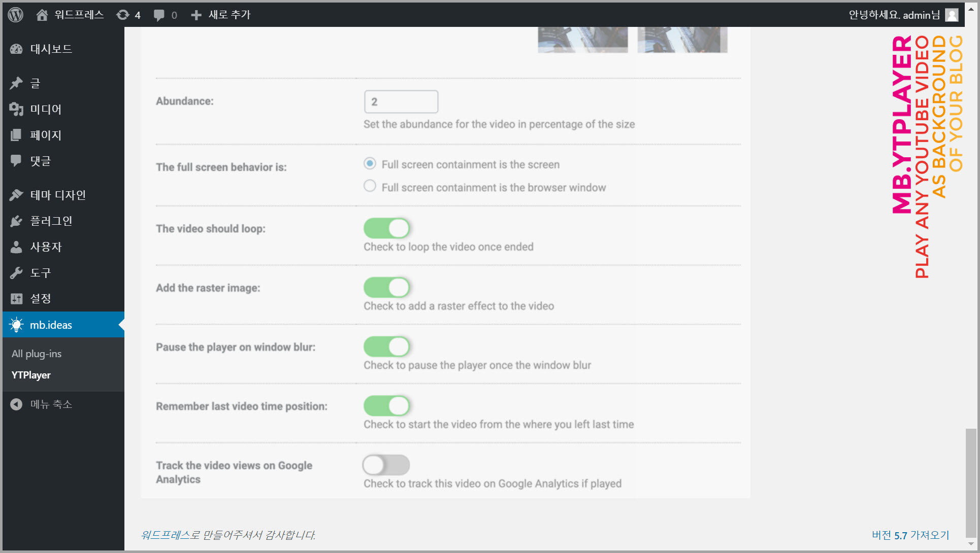Open the 새로 추가 new content menu
The width and height of the screenshot is (980, 553).
click(x=221, y=15)
